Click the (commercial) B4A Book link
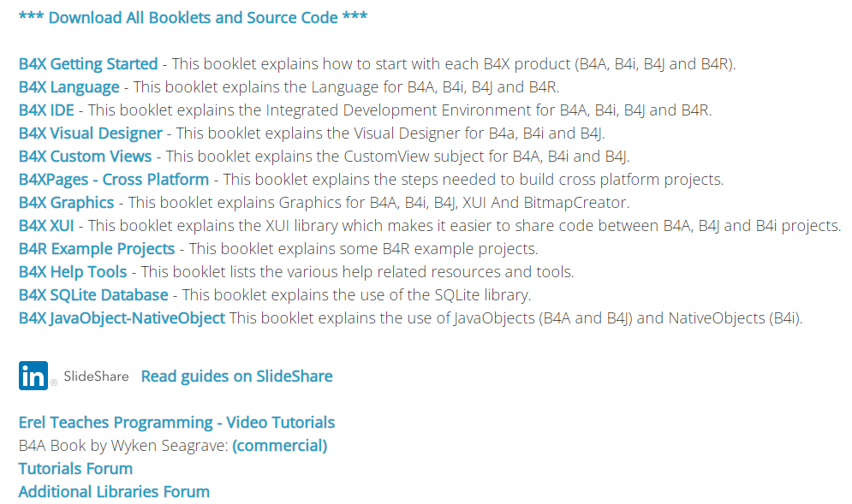Image resolution: width=852 pixels, height=504 pixels. (280, 445)
